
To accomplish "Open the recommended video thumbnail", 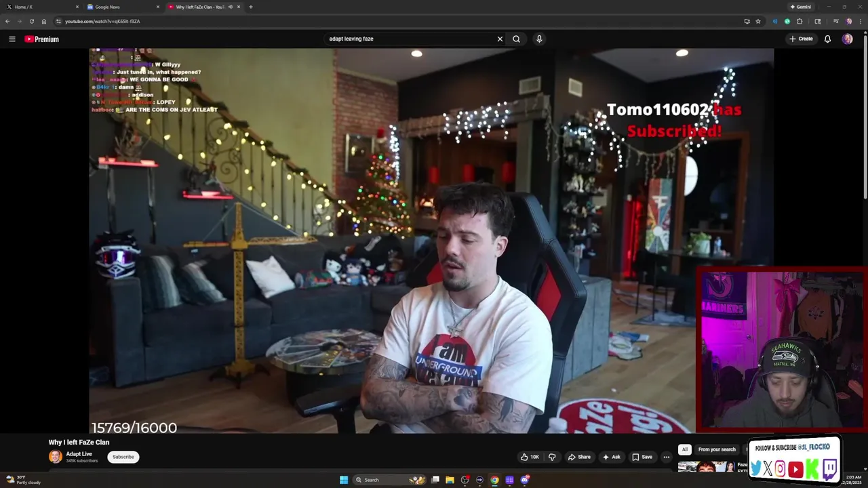I will point(706,467).
